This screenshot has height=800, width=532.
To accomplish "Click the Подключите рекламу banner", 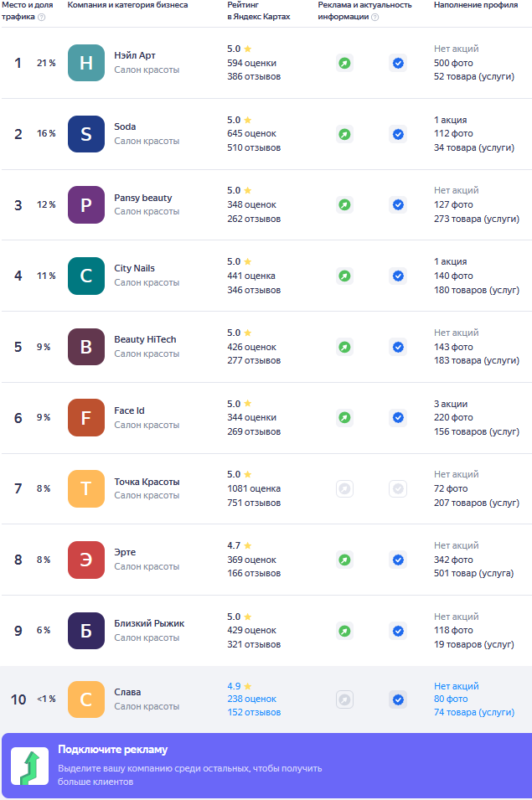I will [x=266, y=766].
